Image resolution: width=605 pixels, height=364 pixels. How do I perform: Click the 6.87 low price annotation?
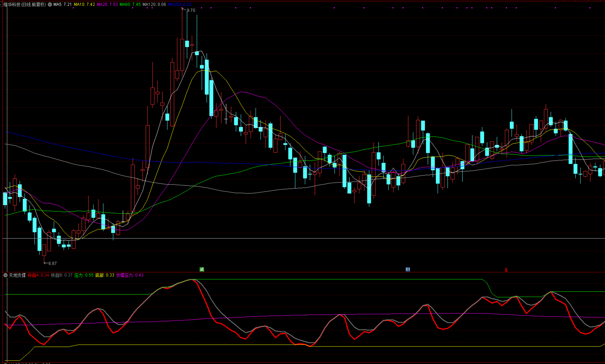(53, 263)
